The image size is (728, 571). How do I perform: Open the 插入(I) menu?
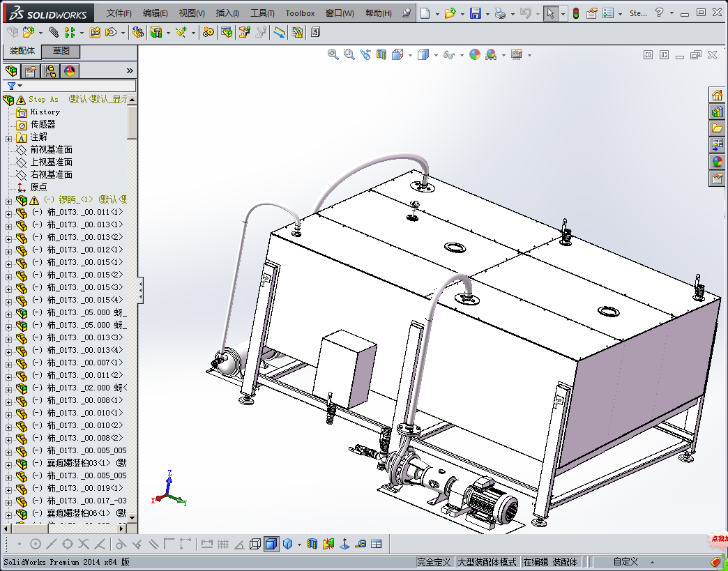point(227,13)
